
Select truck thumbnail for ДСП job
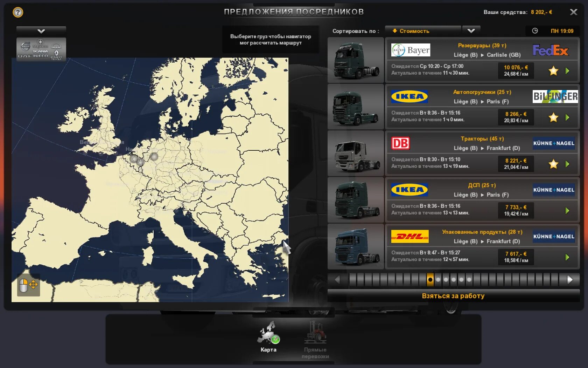click(356, 200)
